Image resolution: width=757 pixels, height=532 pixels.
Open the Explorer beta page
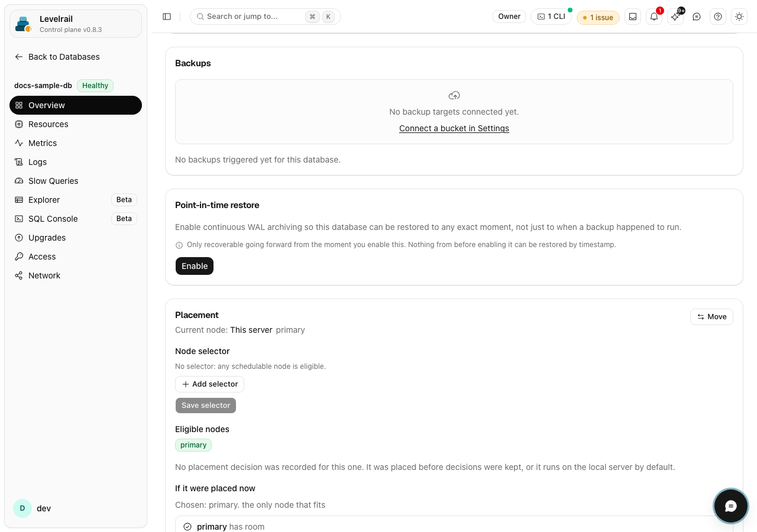(76, 200)
